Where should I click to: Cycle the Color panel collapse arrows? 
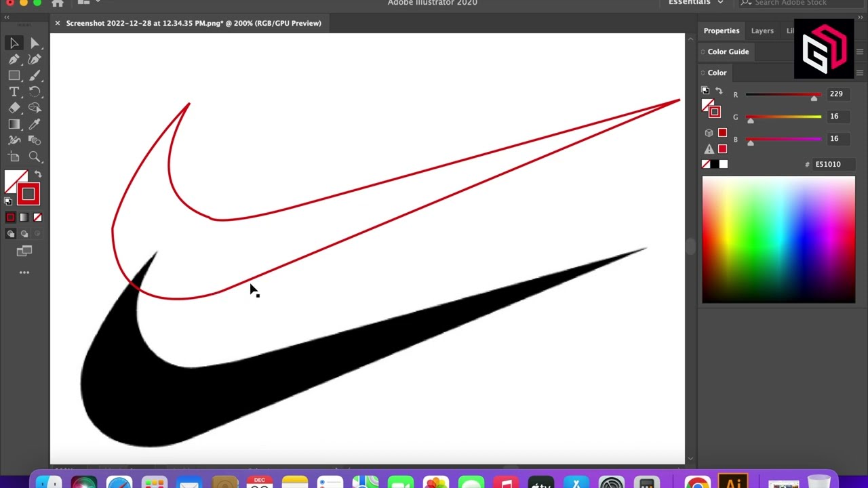tap(703, 73)
